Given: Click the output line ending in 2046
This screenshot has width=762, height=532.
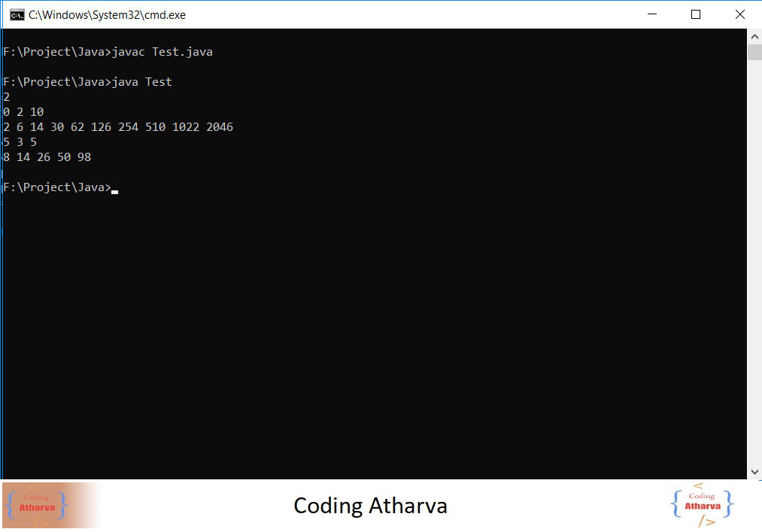Looking at the screenshot, I should coord(118,127).
